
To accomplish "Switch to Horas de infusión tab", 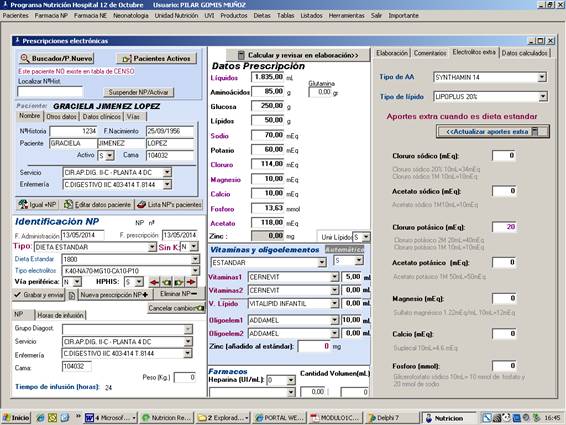I will (61, 315).
